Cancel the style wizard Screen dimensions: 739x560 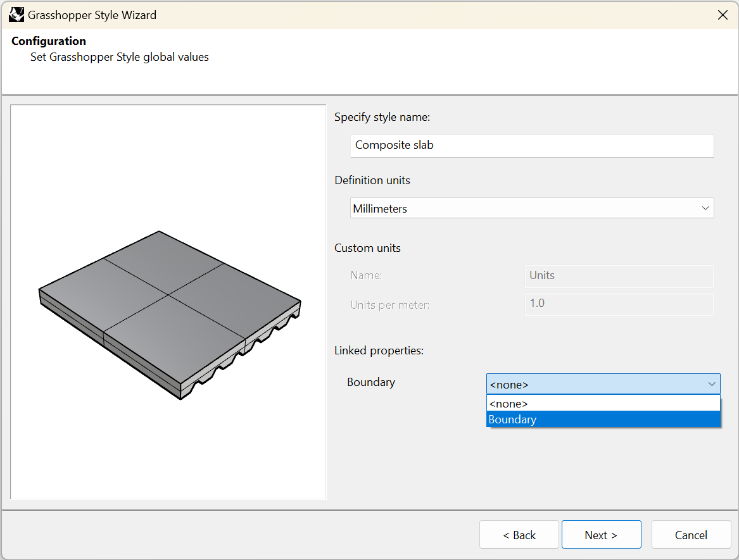coord(691,535)
